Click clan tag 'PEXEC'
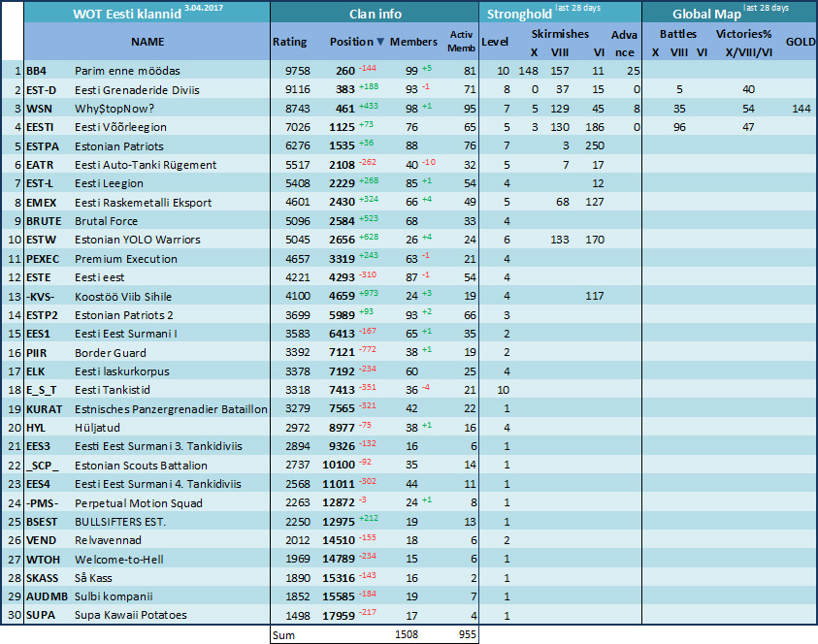The height and width of the screenshot is (644, 818). 43,259
